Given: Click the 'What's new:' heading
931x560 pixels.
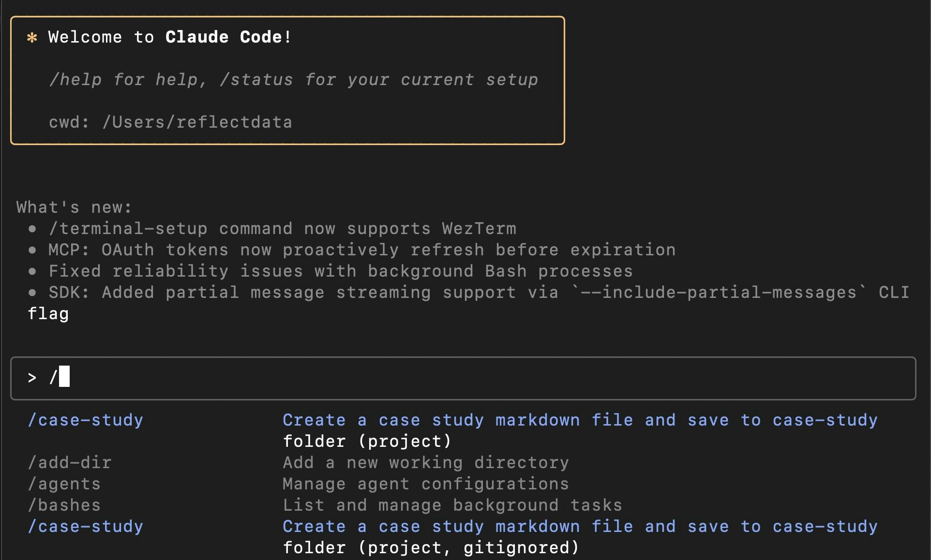Looking at the screenshot, I should coord(74,207).
